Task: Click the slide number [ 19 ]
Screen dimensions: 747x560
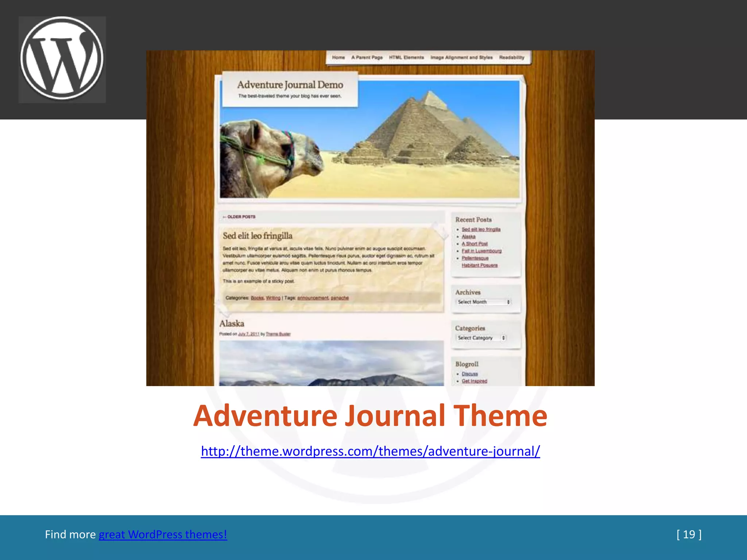Action: (x=689, y=534)
